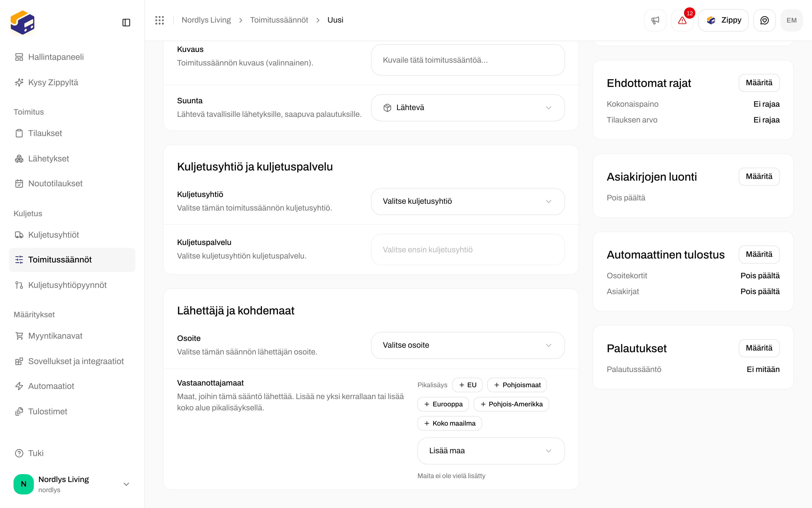Screen dimensions: 812x508
Task: Click the Kuljetusyhtiöt truck icon
Action: [x=19, y=235]
